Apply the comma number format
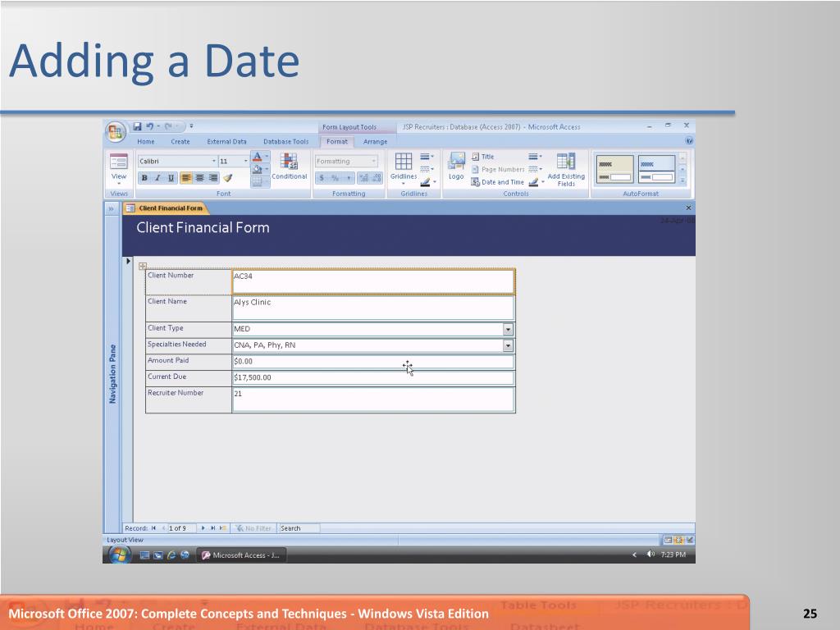This screenshot has height=630, width=840. point(348,178)
